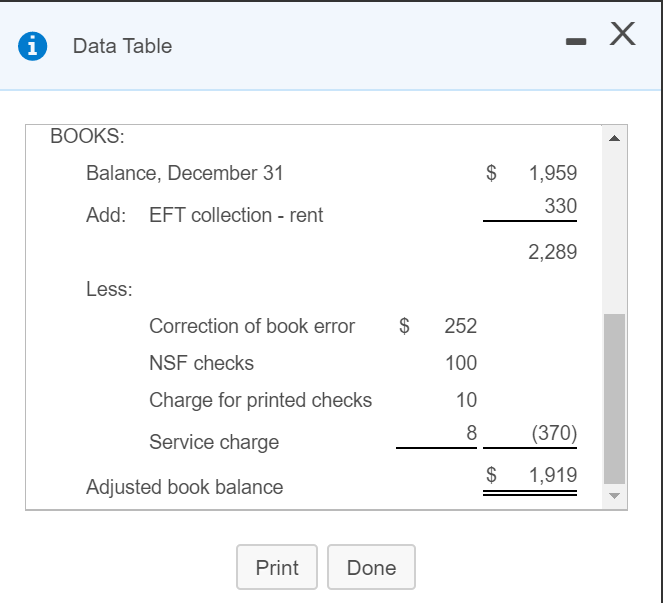Click the 10 printed checks amount
The image size is (663, 603).
pos(466,400)
